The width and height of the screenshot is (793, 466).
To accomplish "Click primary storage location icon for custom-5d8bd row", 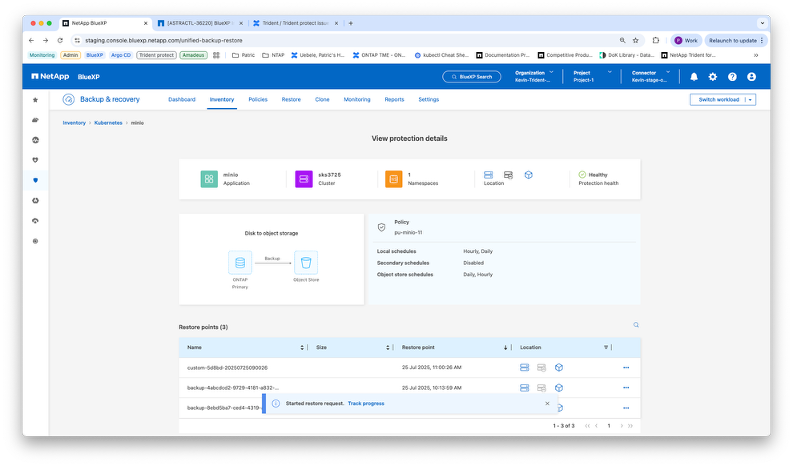I will tap(524, 367).
